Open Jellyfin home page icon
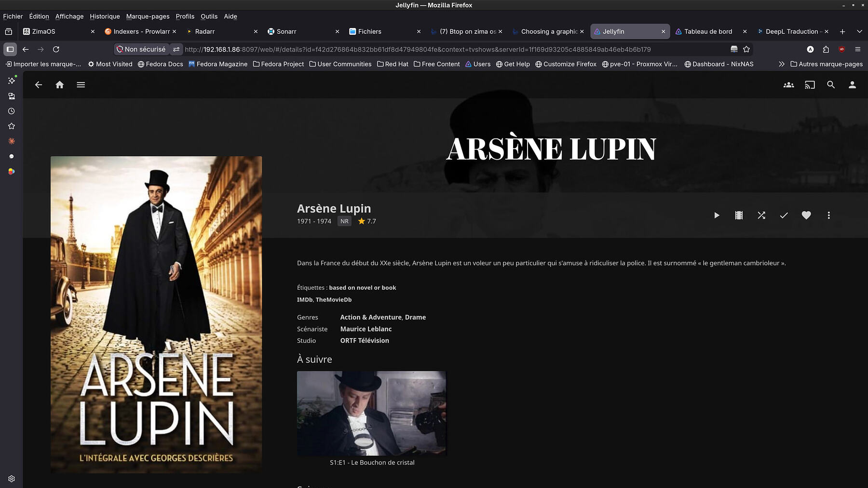The width and height of the screenshot is (868, 488). [60, 85]
